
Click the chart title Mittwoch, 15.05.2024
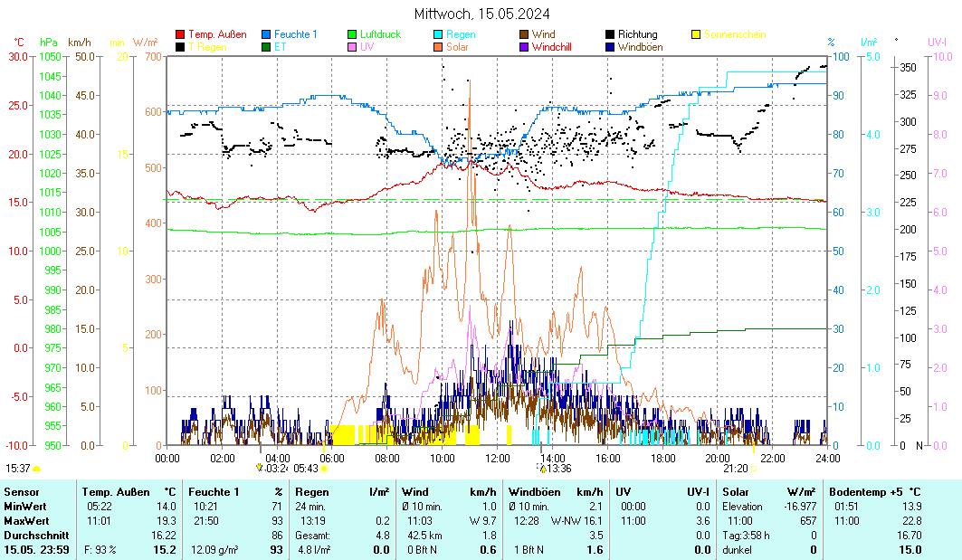coord(481,14)
